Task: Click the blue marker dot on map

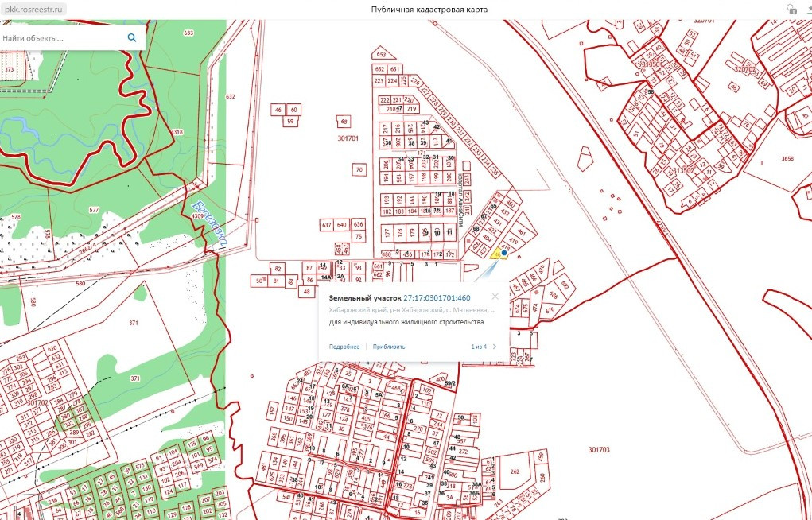Action: pos(504,253)
